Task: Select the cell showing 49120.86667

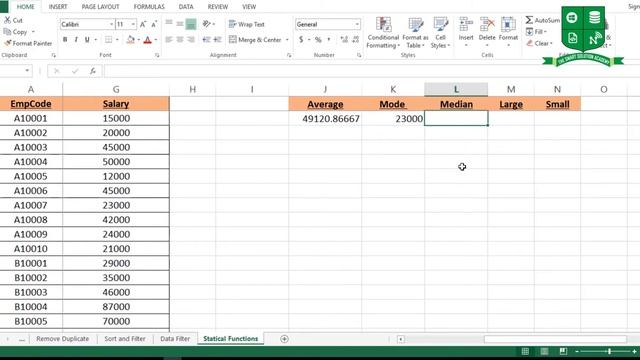Action: click(325, 119)
